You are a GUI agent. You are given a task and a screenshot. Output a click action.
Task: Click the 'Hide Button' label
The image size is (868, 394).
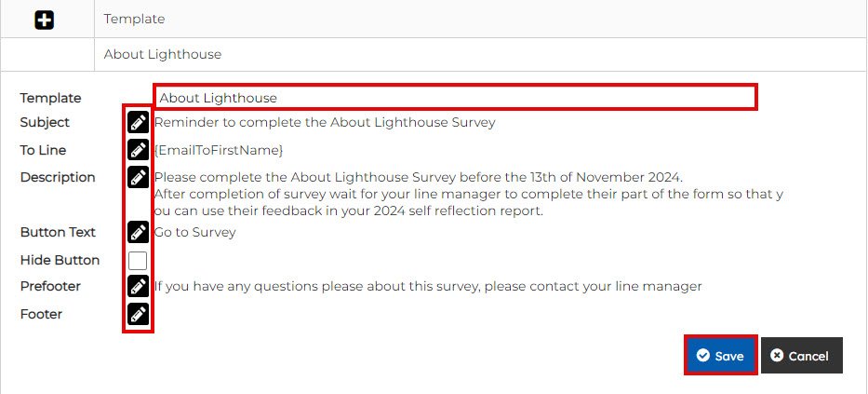60,260
